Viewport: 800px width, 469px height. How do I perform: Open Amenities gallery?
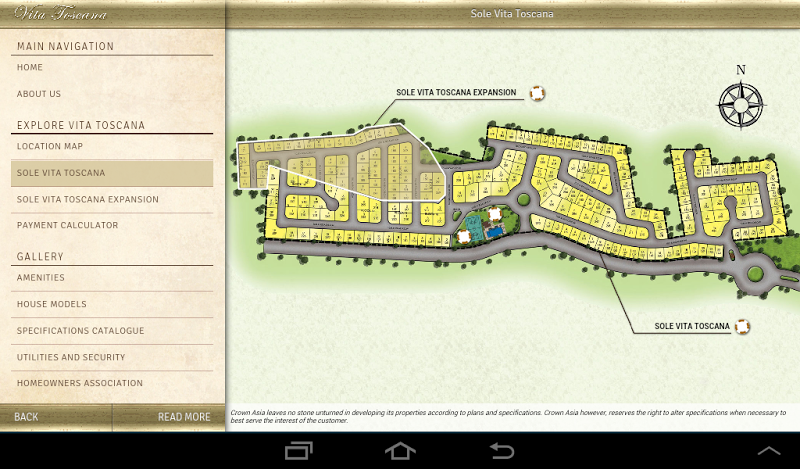click(112, 278)
